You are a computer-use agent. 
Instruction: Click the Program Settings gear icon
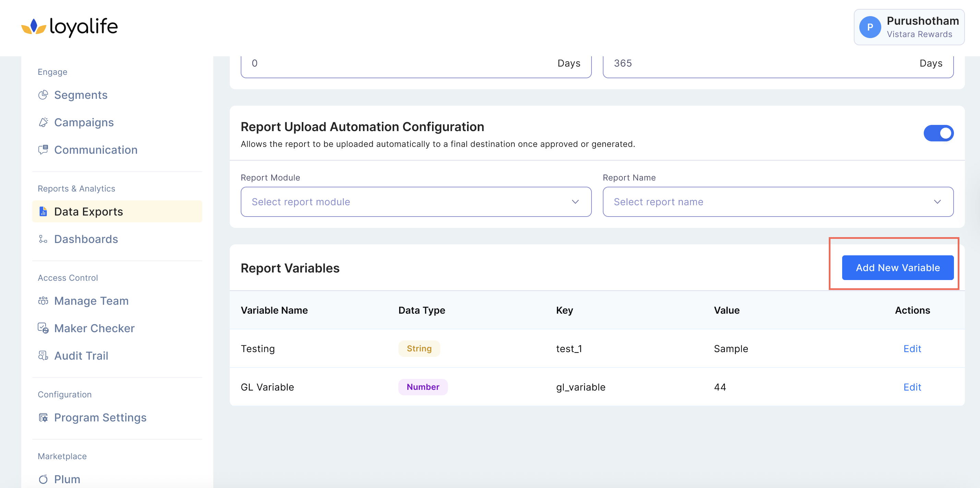tap(43, 418)
